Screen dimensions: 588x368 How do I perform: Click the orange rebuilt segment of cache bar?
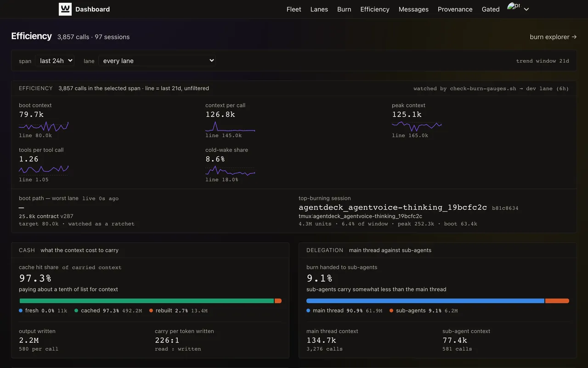[278, 301]
